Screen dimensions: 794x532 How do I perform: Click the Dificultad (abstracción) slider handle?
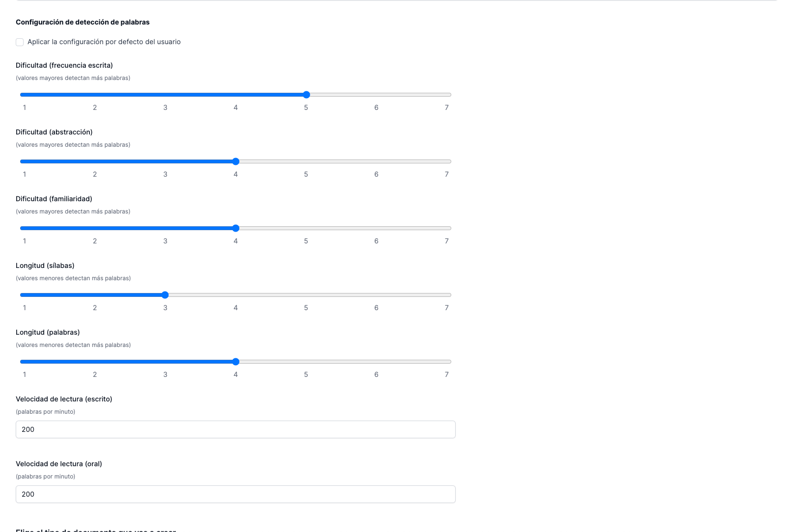(x=236, y=161)
